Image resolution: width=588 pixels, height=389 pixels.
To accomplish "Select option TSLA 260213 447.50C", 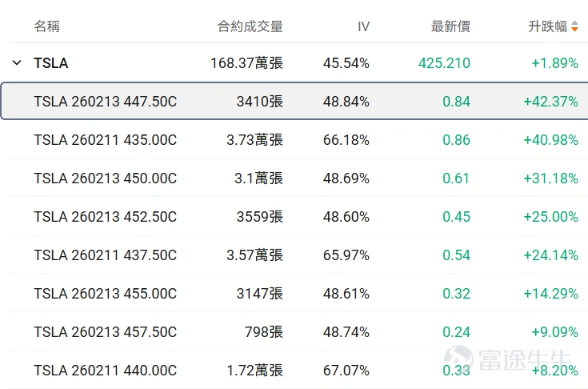I will click(105, 102).
